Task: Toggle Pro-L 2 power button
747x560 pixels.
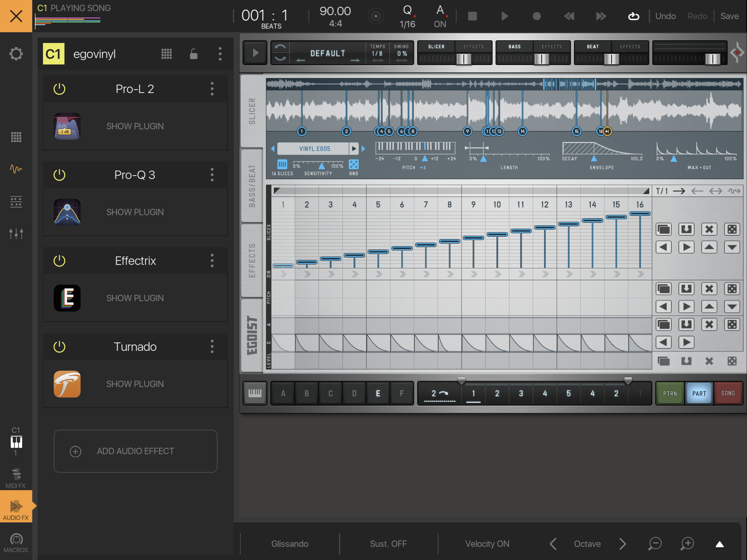Action: click(59, 89)
